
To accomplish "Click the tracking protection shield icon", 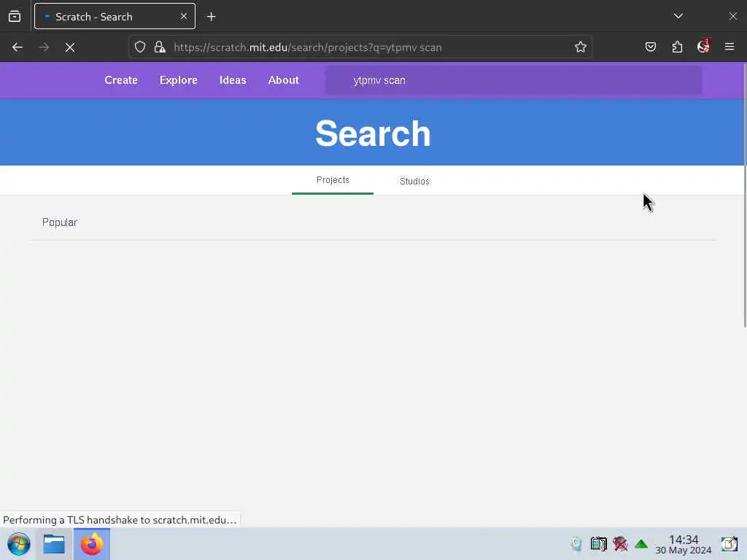I will coord(139,47).
